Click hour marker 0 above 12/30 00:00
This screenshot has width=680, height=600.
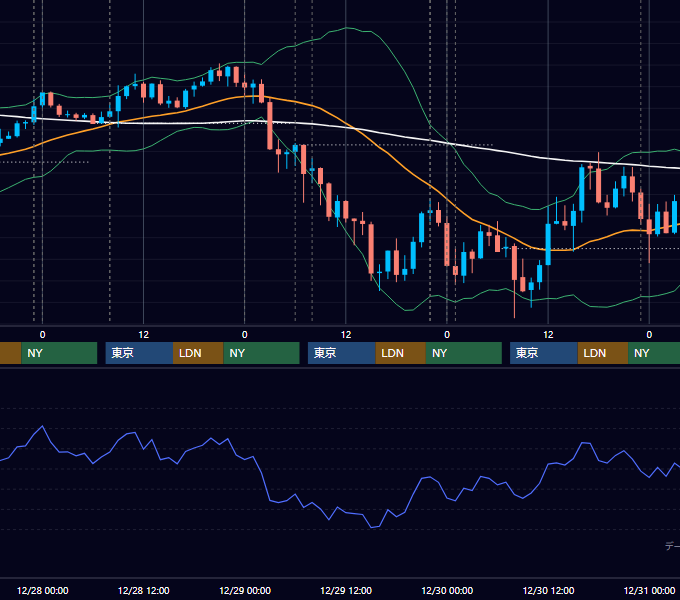point(447,335)
